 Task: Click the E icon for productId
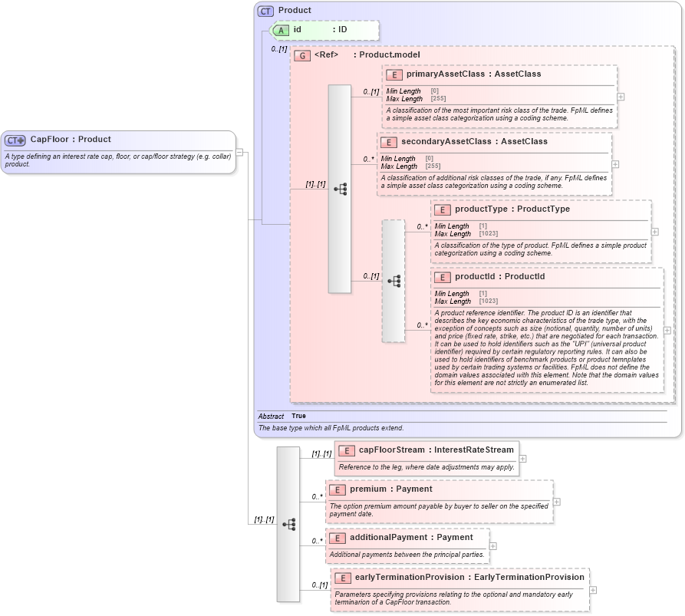pos(442,277)
